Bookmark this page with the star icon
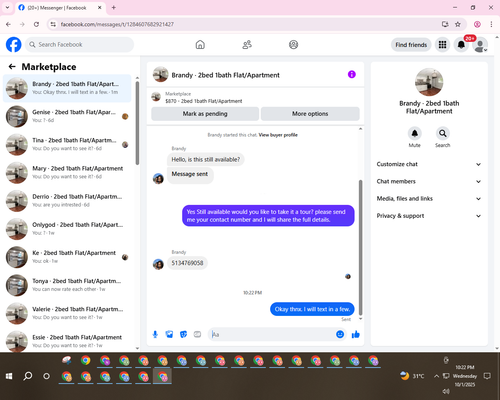Screen dimensions: 500x400 point(458,24)
